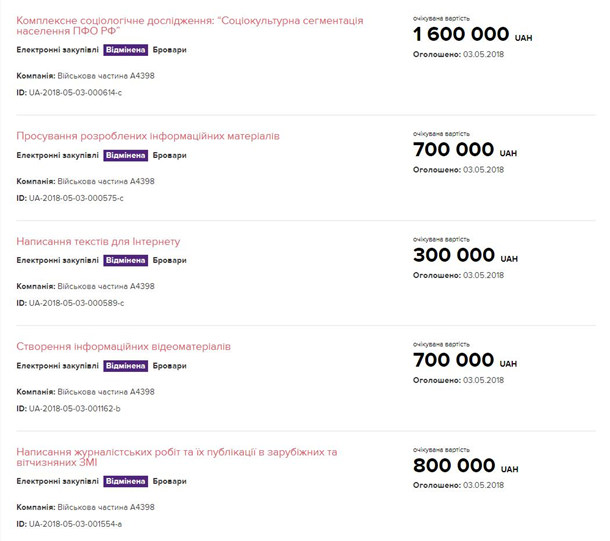Click "Відмінена" badge under "Просування розроблених інформаційних матеріалів"

tap(126, 155)
